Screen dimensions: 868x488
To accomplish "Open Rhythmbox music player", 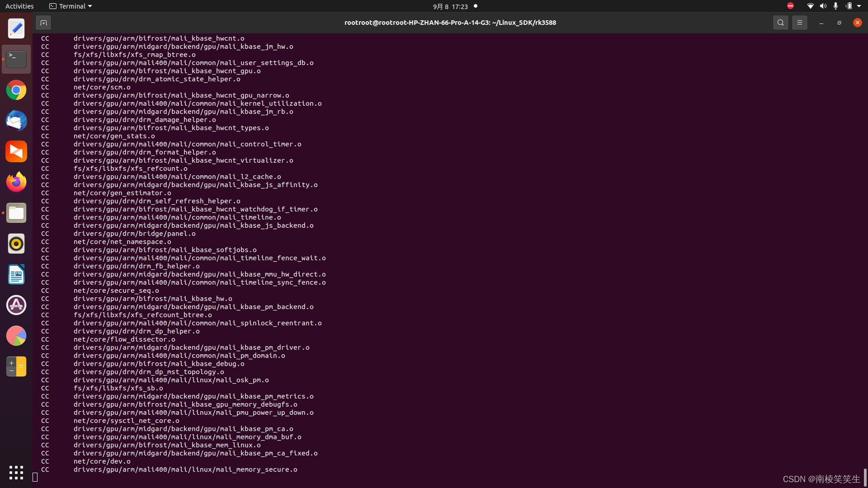I will [16, 244].
